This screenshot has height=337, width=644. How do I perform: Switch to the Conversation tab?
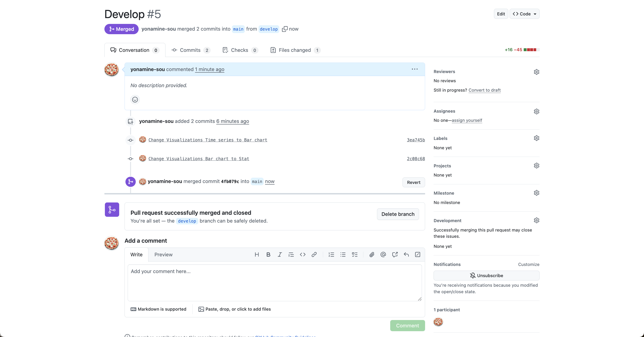135,50
